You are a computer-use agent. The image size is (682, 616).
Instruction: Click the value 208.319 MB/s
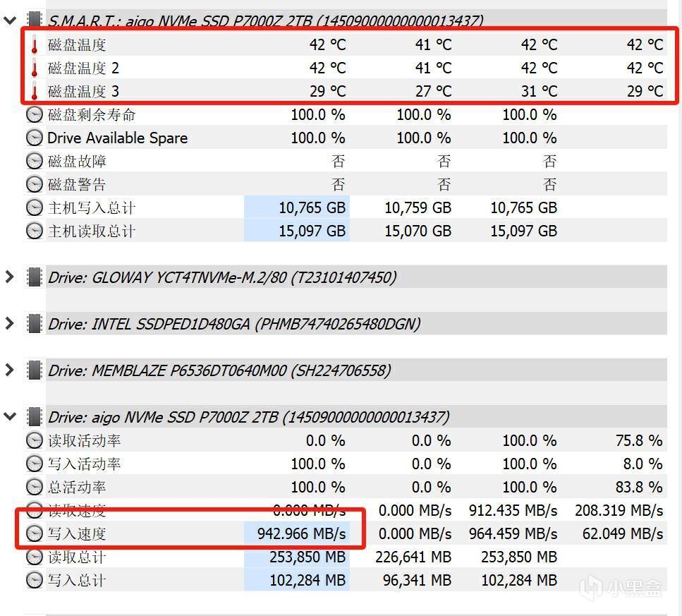(x=619, y=510)
